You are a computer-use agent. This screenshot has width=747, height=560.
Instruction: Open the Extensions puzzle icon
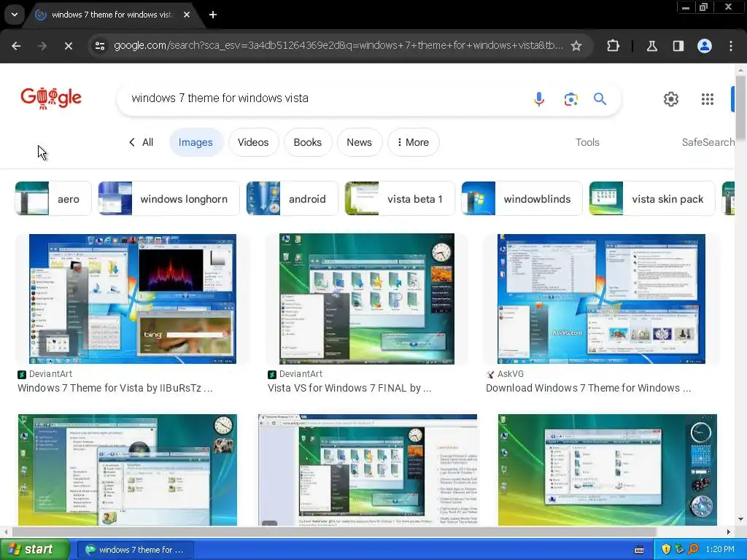613,46
